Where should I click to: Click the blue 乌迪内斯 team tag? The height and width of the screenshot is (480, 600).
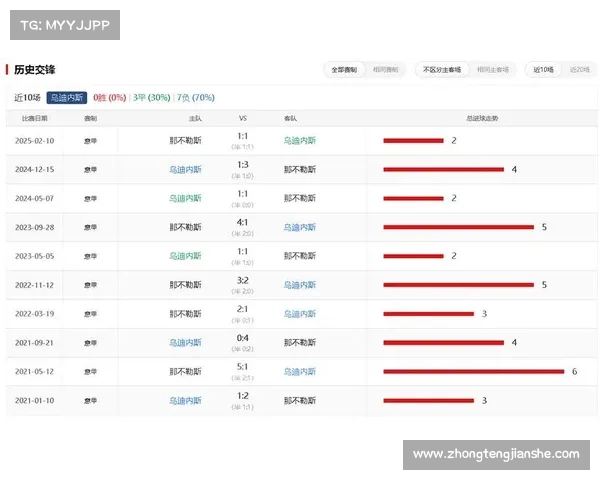66,98
